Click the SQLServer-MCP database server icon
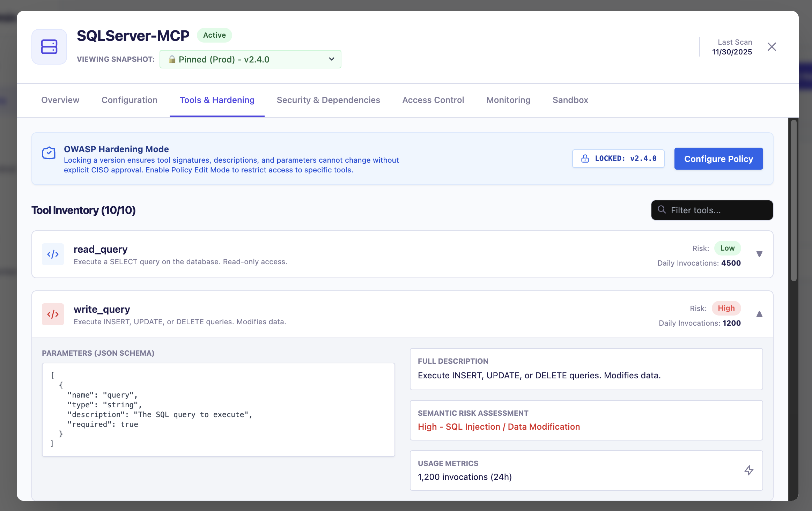 tap(49, 47)
